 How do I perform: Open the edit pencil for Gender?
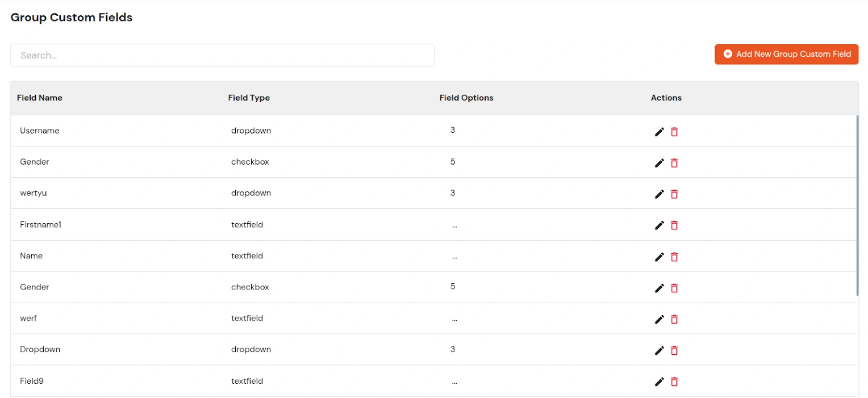coord(659,163)
